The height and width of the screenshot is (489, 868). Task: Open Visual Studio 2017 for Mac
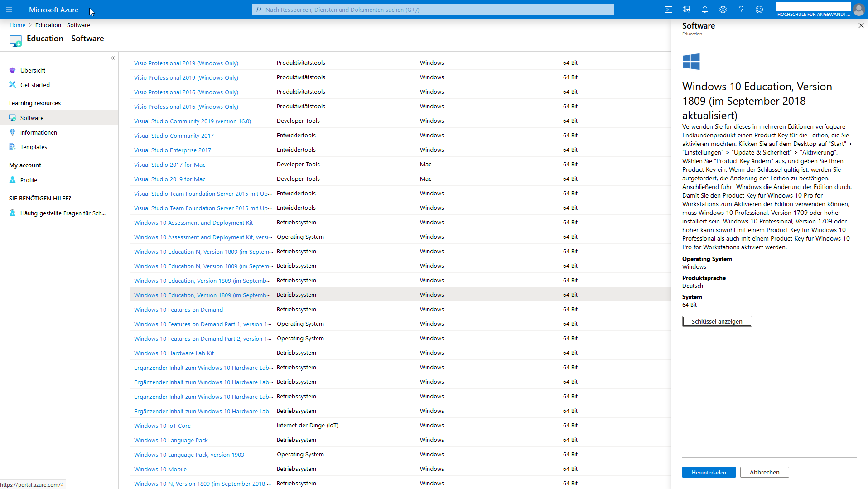click(x=170, y=165)
